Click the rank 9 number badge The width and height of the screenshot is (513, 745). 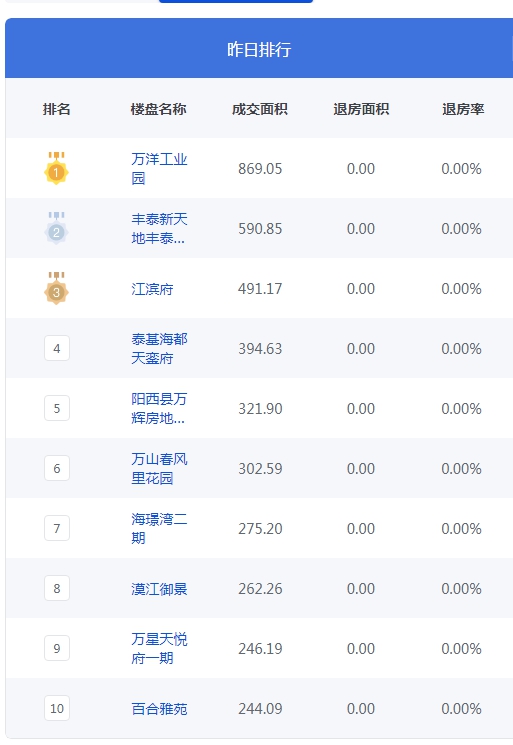point(57,648)
